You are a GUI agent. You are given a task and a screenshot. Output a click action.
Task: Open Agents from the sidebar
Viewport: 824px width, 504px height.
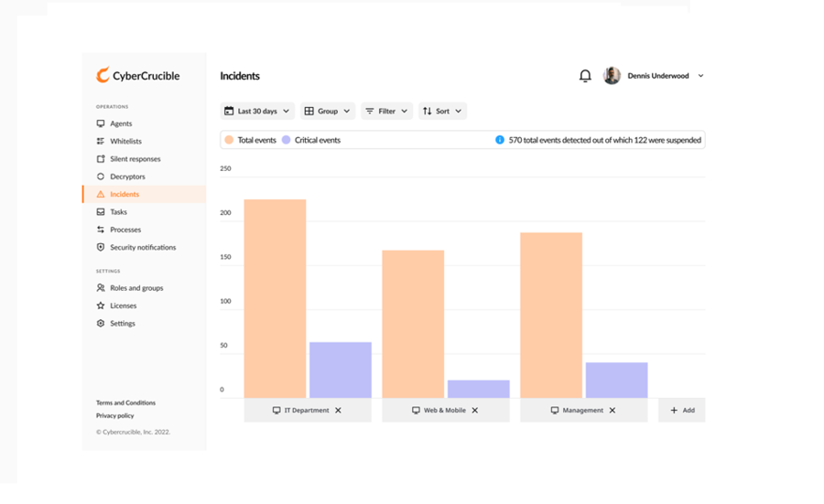121,123
